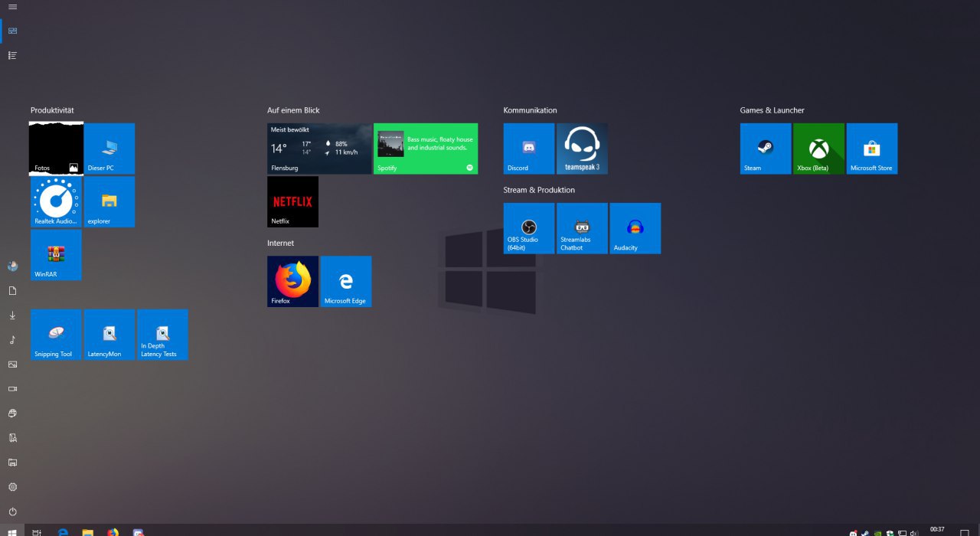This screenshot has height=536, width=980.
Task: Open File Explorer shortcut above the Settings gear
Action: coord(12,462)
